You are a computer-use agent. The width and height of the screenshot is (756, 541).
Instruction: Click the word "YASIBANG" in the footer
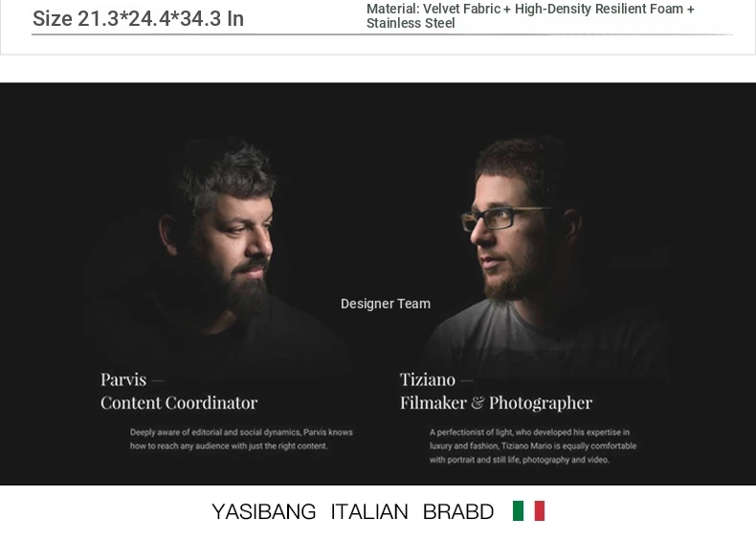click(x=264, y=511)
